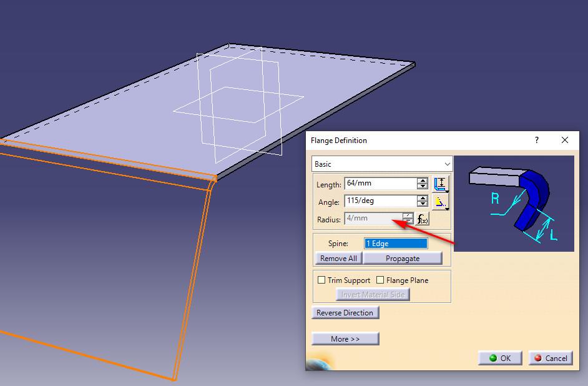Click the dropdown arrow under the length icon
Viewport: 588px width, 386px height.
[x=447, y=191]
